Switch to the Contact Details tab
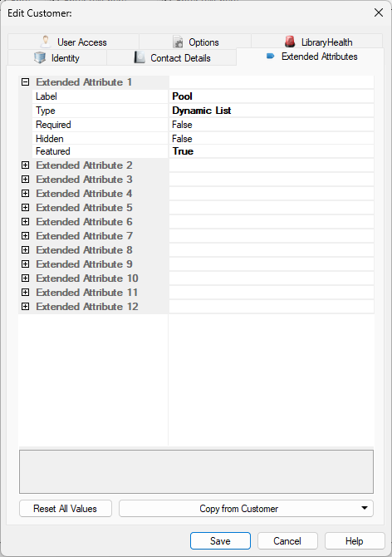This screenshot has width=392, height=557. (171, 57)
